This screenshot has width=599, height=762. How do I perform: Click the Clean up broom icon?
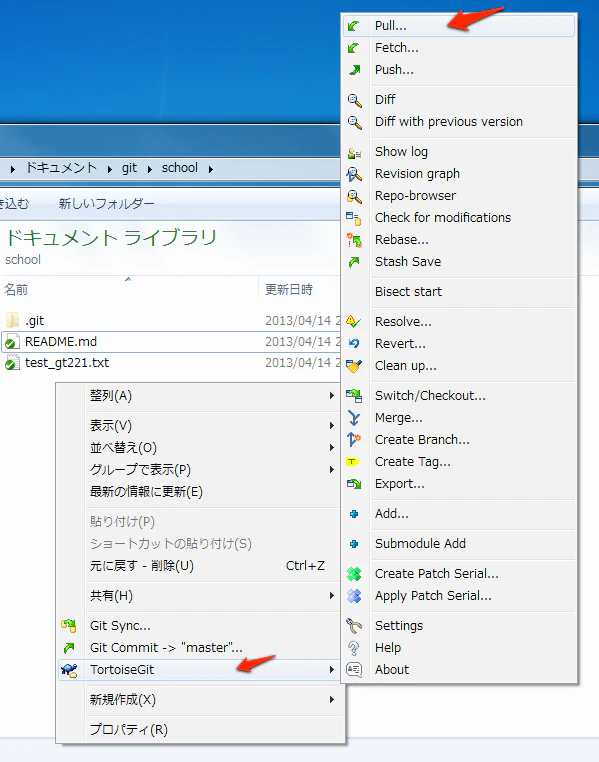[354, 366]
